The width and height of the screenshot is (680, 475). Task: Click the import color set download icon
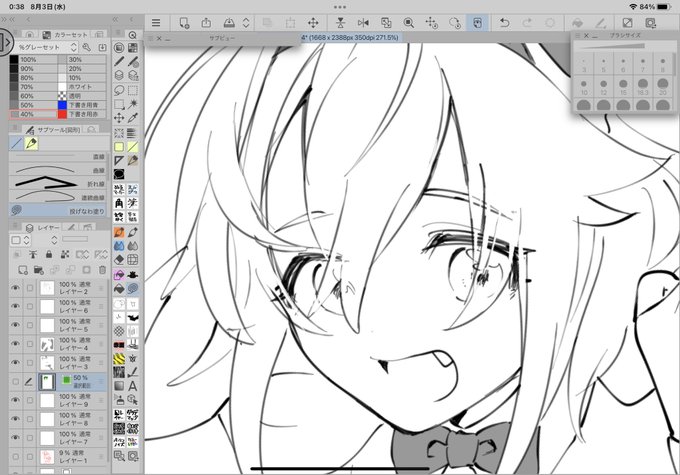[102, 47]
